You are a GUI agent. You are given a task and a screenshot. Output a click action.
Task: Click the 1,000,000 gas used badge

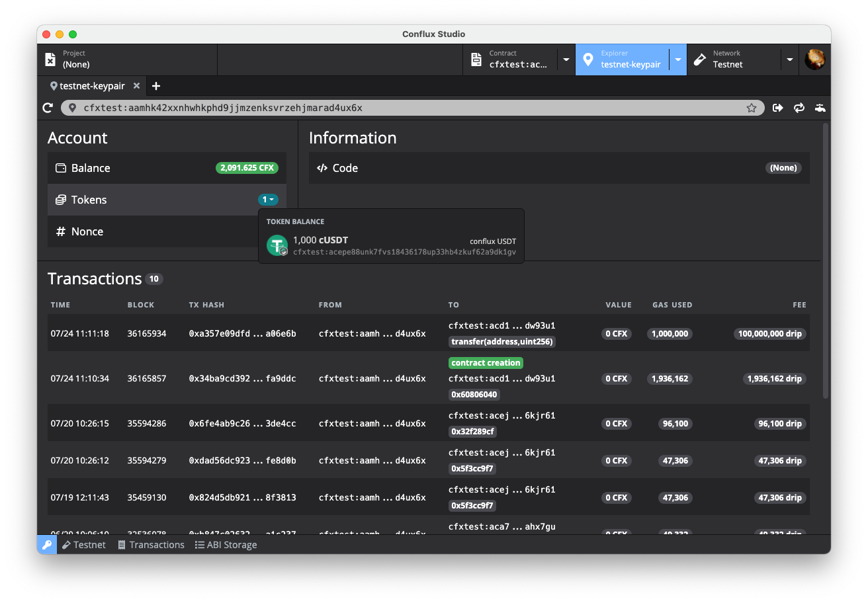pyautogui.click(x=670, y=334)
